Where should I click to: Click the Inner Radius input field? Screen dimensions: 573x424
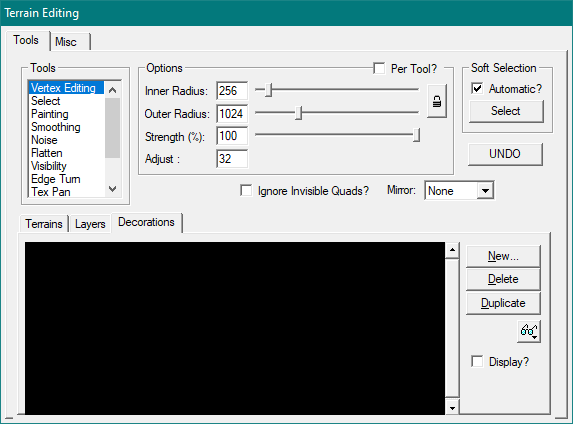pos(232,91)
